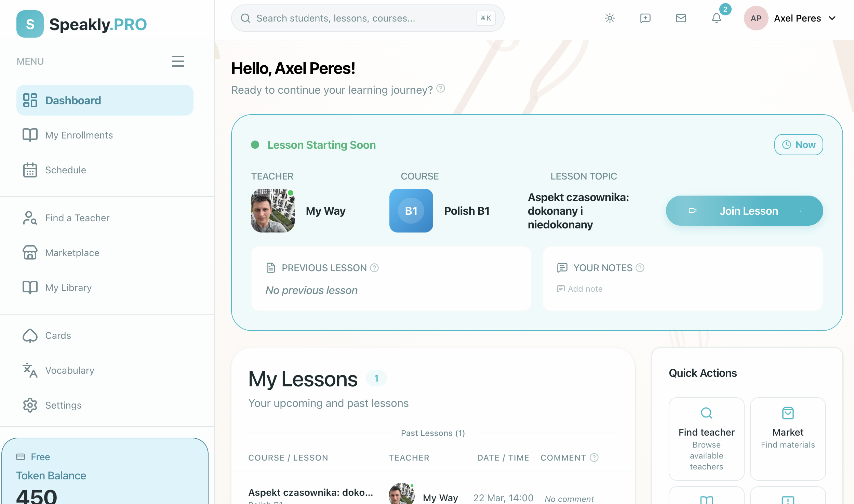Open teacher My Way's profile photo

[272, 211]
